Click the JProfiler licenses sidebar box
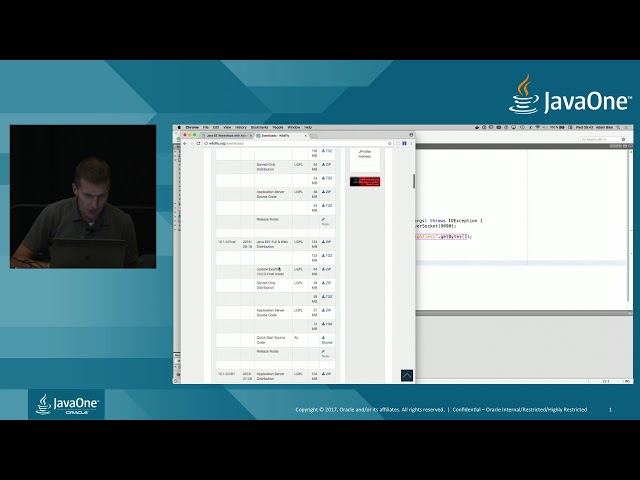 tap(365, 159)
